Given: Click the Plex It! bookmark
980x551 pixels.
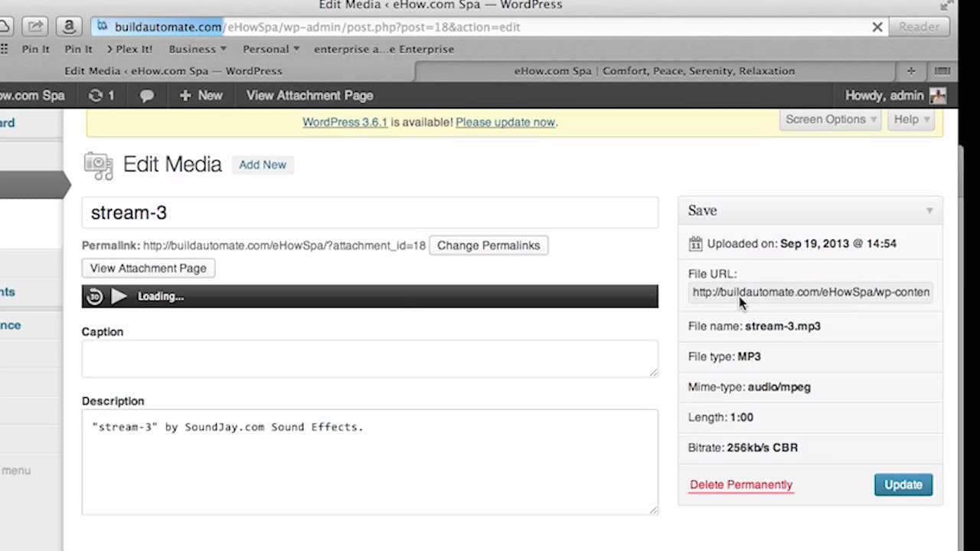Looking at the screenshot, I should tap(129, 49).
